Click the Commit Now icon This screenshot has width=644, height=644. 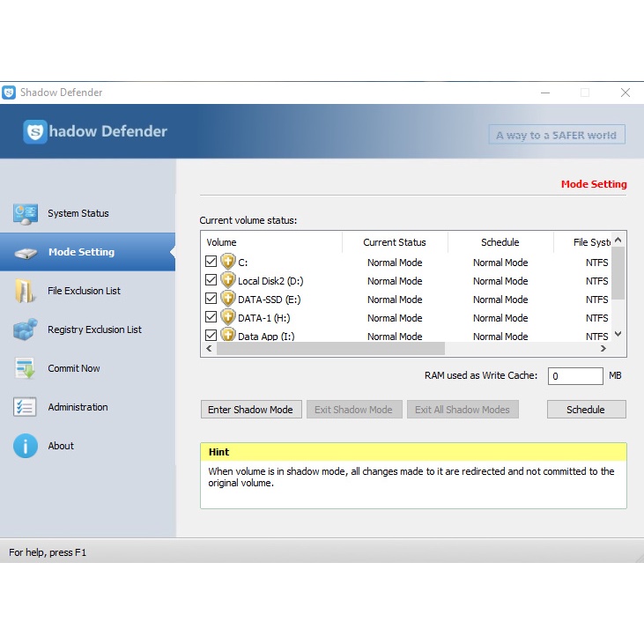[25, 368]
